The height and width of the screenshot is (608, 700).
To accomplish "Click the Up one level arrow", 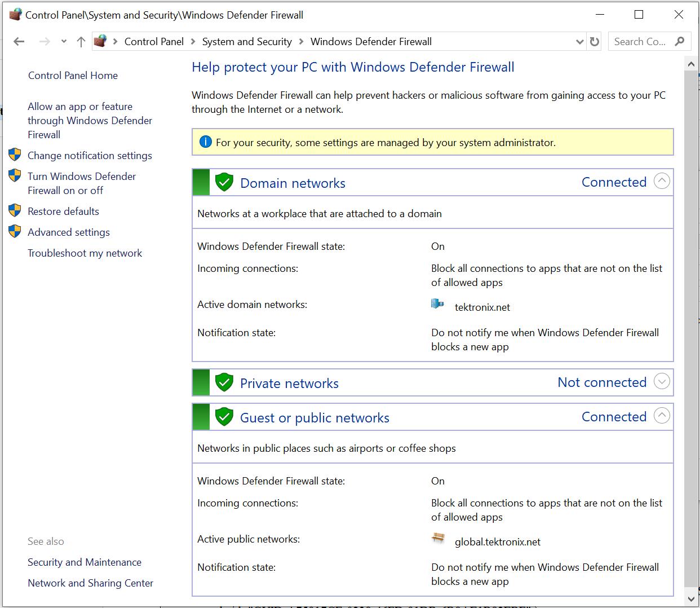I will click(x=81, y=42).
